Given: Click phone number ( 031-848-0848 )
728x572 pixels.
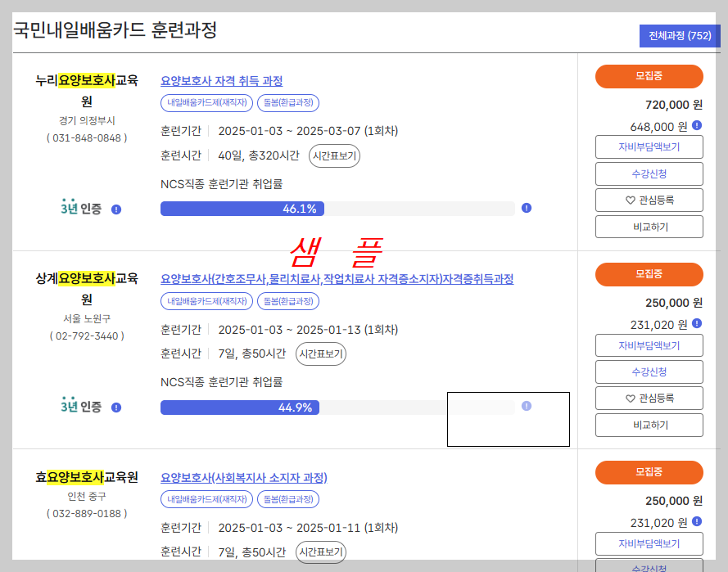Looking at the screenshot, I should (87, 137).
